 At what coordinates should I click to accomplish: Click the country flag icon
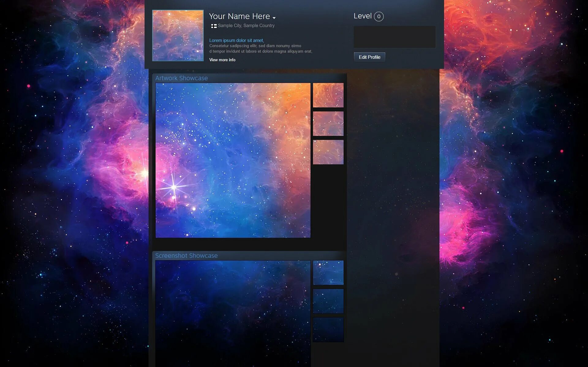pos(214,26)
